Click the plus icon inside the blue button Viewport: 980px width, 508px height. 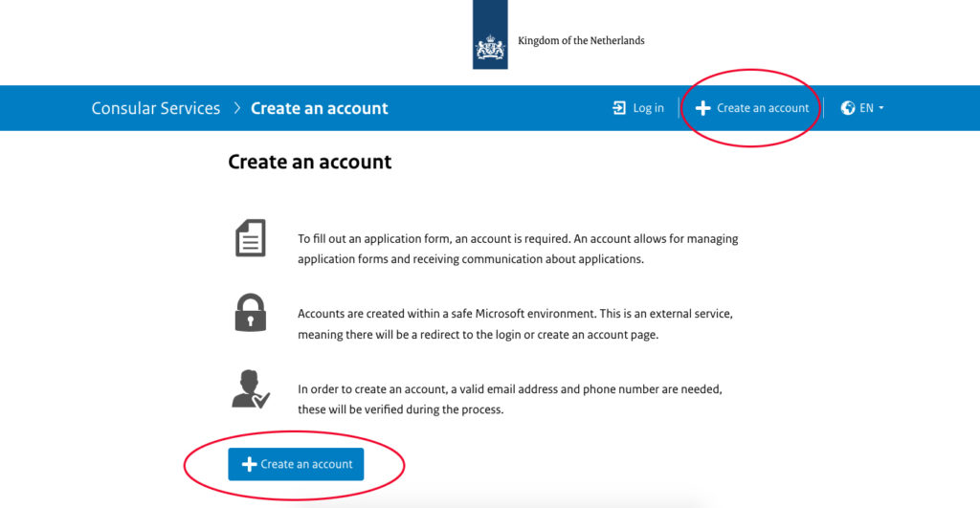coord(249,464)
